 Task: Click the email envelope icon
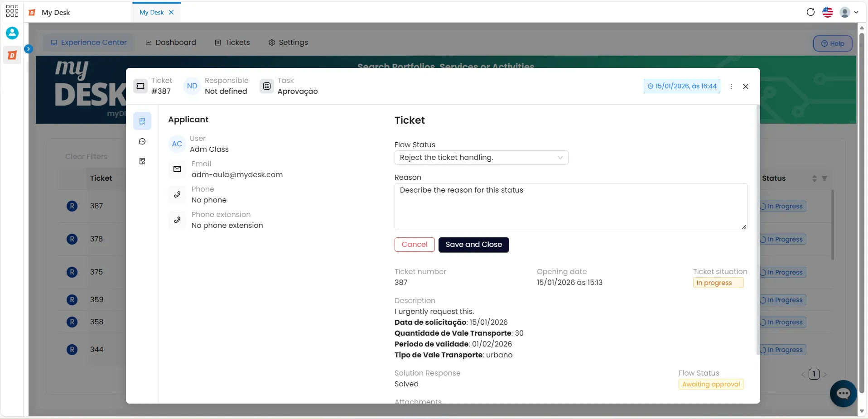click(177, 169)
